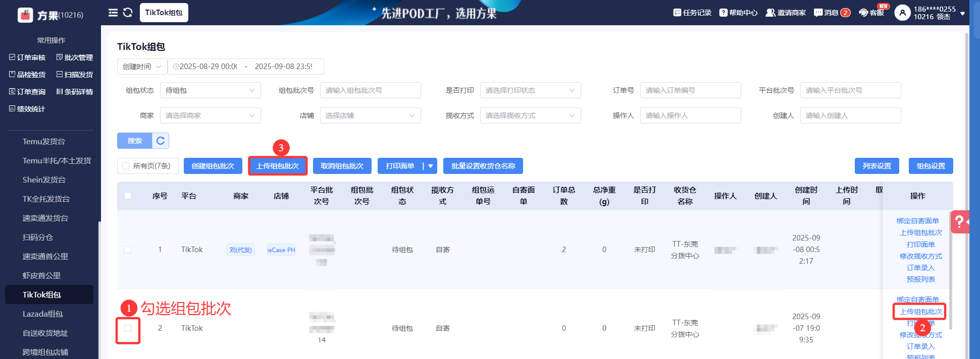This screenshot has height=359, width=980.
Task: Go to Temu发货台 in sidebar
Action: (44, 141)
